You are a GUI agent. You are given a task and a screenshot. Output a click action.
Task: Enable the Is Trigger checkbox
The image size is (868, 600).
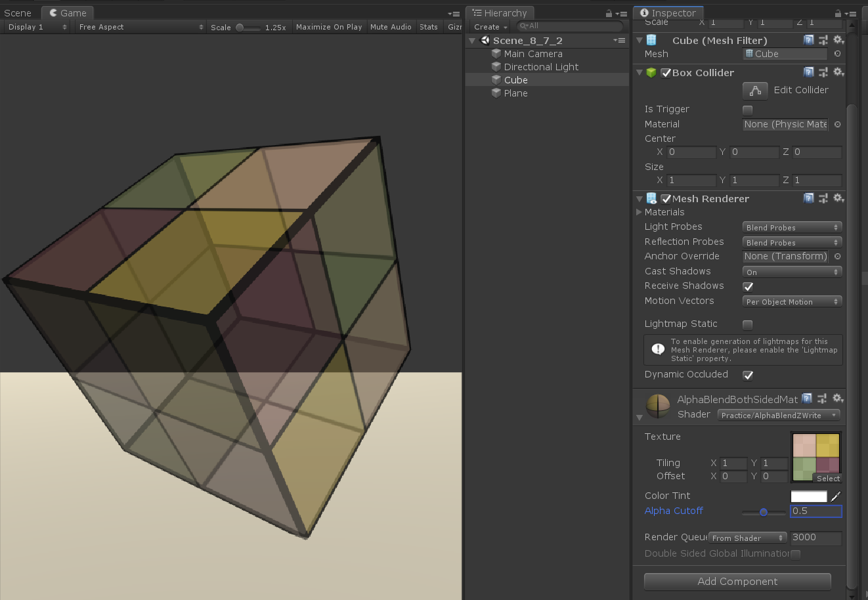point(747,110)
